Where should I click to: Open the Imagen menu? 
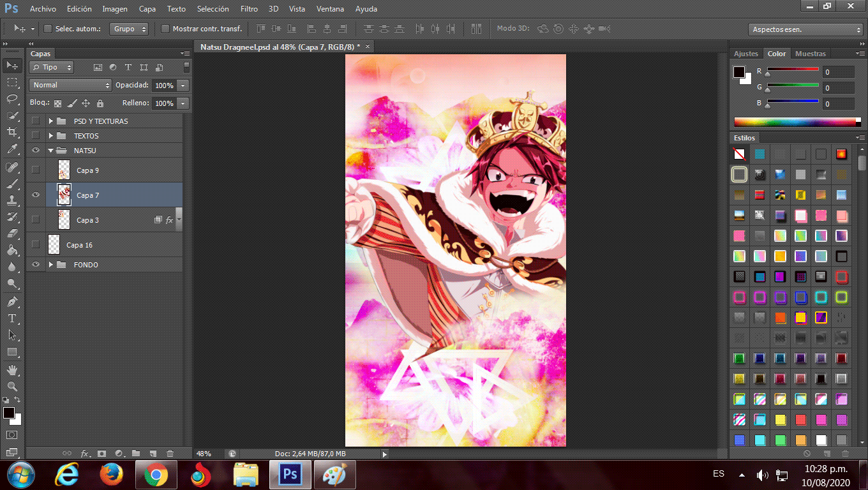[115, 9]
